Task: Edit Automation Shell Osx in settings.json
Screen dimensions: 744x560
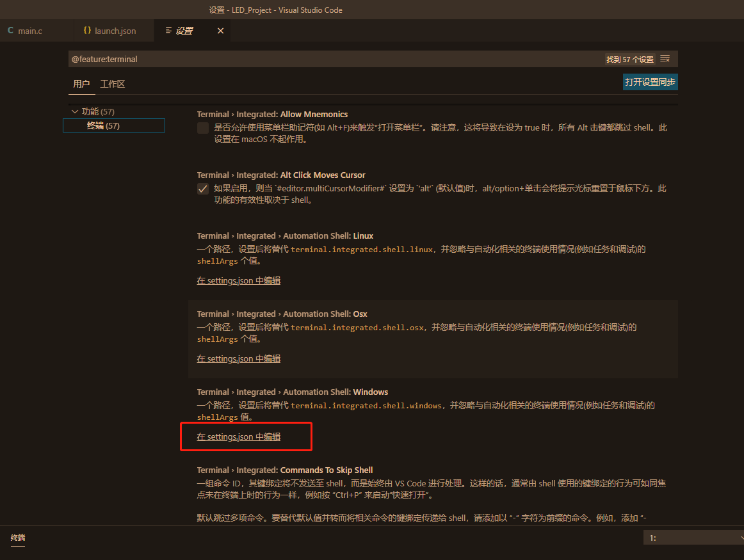Action: pyautogui.click(x=238, y=358)
